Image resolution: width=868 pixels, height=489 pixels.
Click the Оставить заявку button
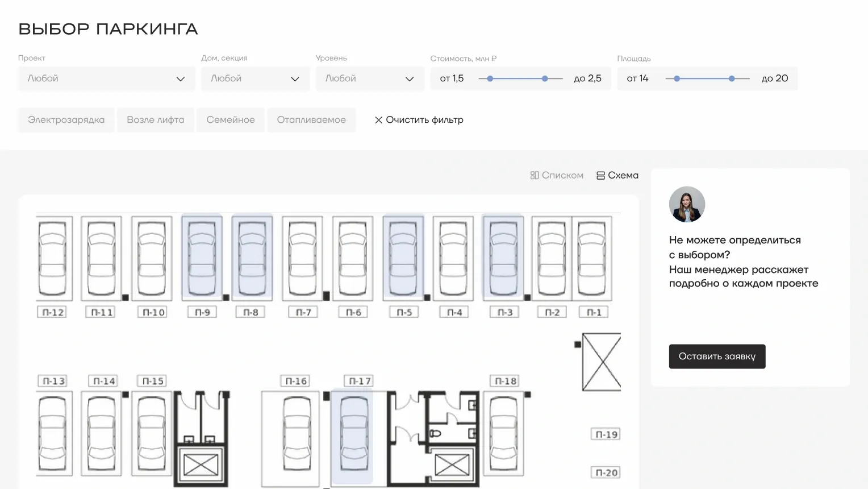pyautogui.click(x=717, y=357)
